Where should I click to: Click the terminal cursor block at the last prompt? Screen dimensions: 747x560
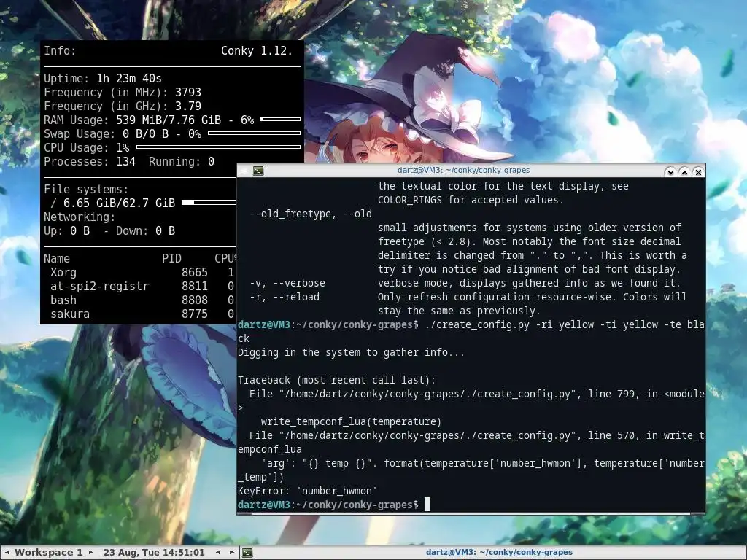tap(427, 505)
